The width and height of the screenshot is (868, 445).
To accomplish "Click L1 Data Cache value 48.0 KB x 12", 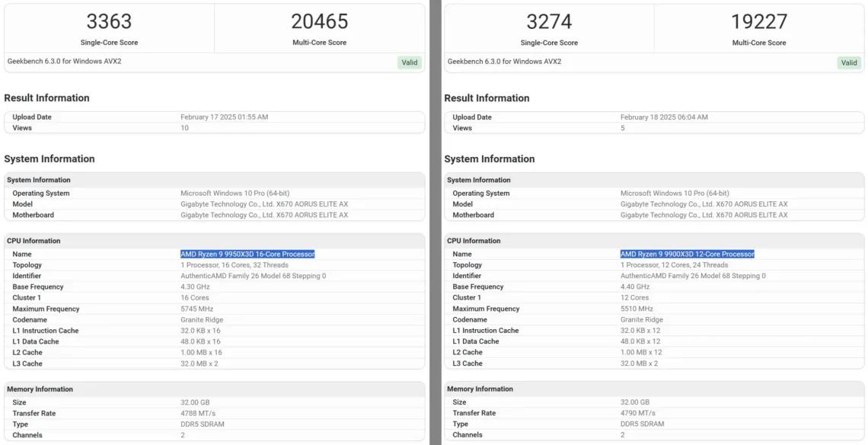I will [640, 341].
